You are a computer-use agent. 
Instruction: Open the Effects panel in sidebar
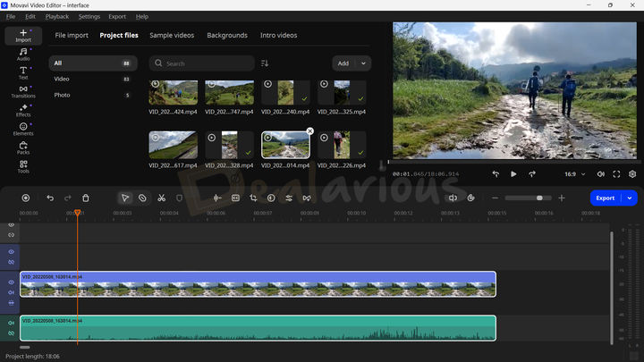point(22,110)
